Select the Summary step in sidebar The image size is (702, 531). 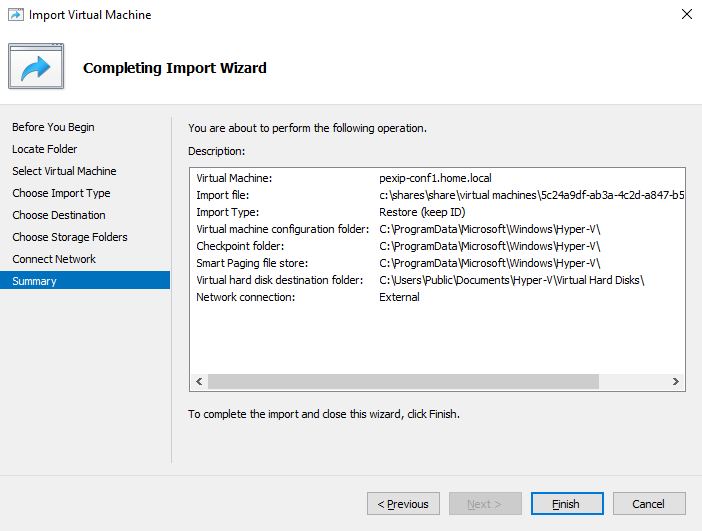[x=85, y=281]
